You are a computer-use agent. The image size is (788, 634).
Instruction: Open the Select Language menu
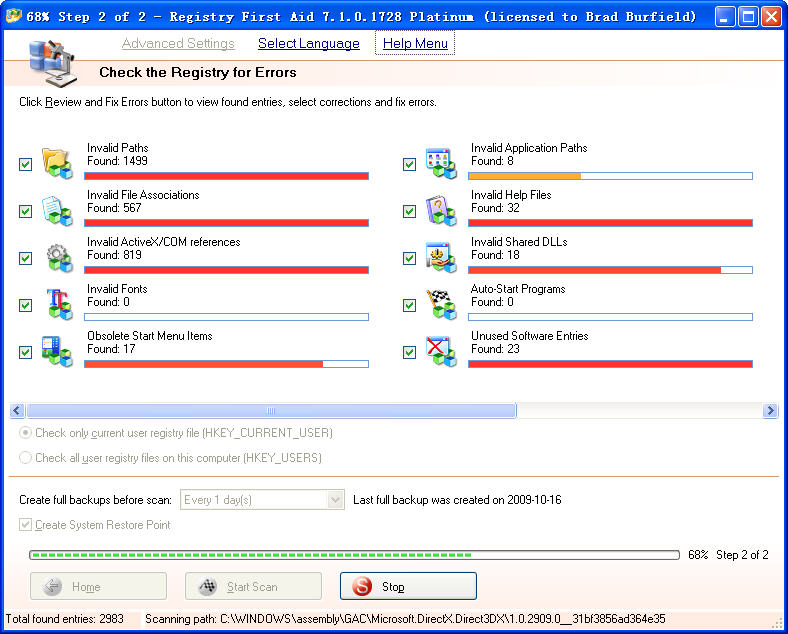pos(308,43)
